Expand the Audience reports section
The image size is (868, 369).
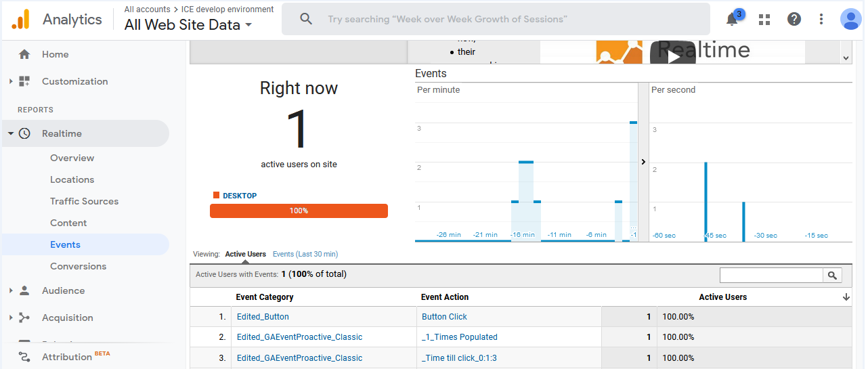click(x=11, y=290)
